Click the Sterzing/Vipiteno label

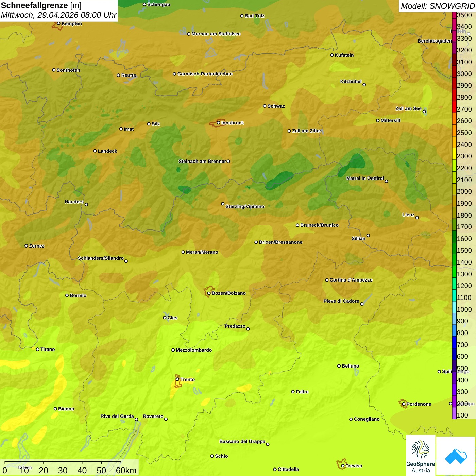pyautogui.click(x=245, y=206)
